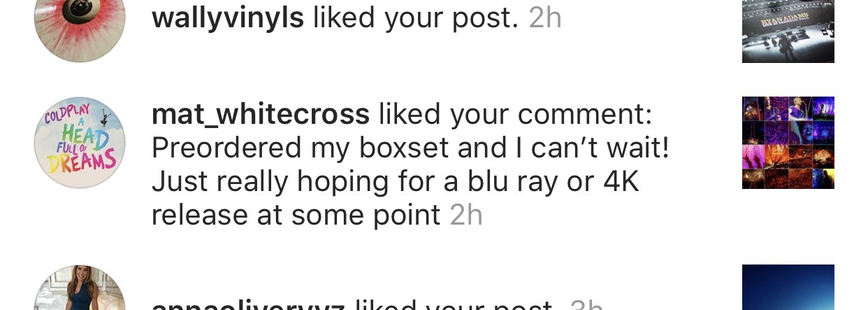Image resolution: width=868 pixels, height=310 pixels.
Task: Open the Ryan Adams post thumbnail
Action: 788,31
